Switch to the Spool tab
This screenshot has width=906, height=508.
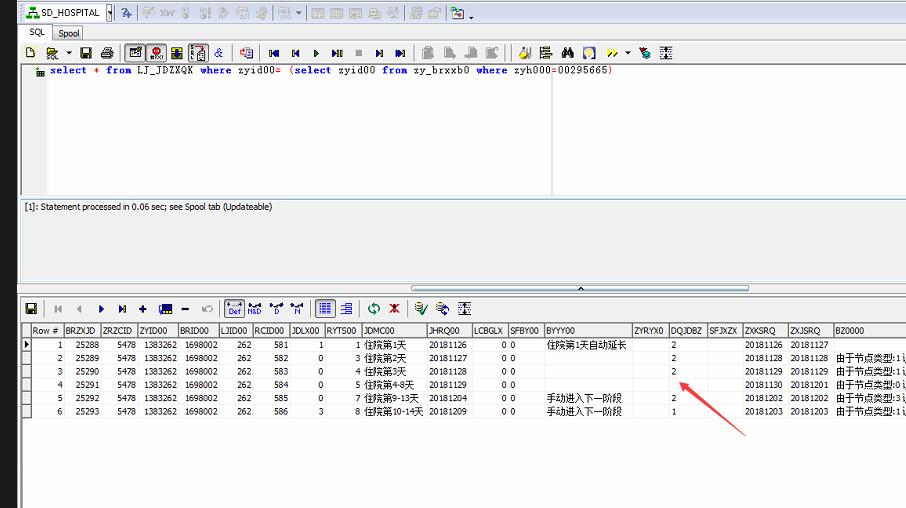pos(69,33)
